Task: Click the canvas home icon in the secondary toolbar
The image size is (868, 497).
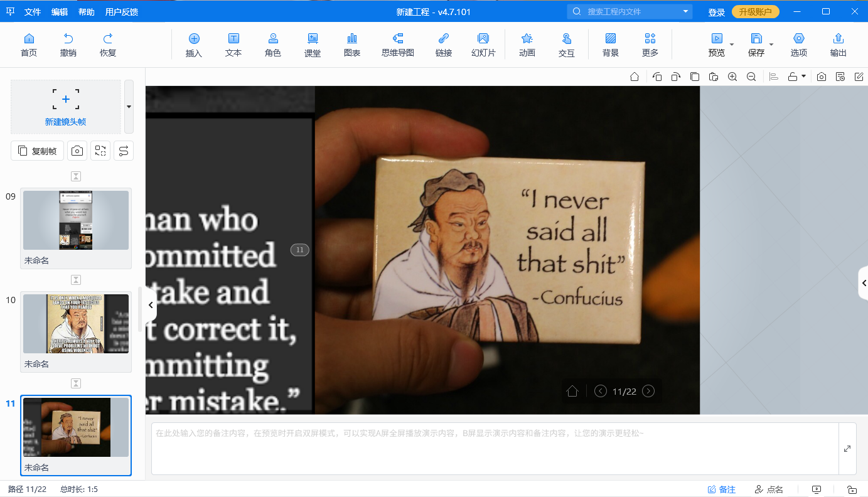Action: point(635,77)
